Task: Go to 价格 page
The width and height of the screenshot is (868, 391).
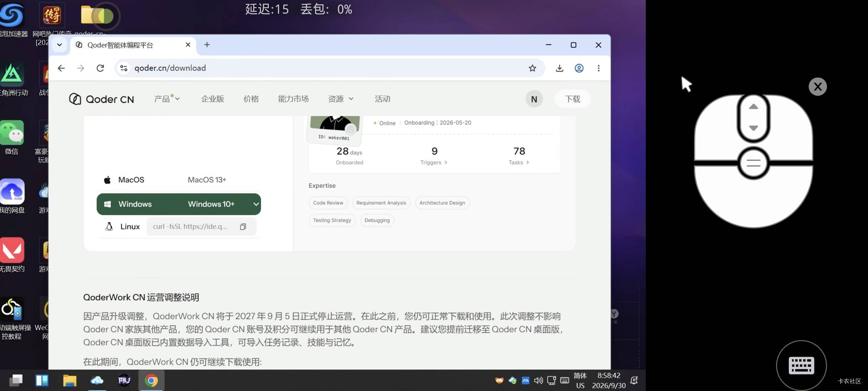Action: click(x=251, y=99)
